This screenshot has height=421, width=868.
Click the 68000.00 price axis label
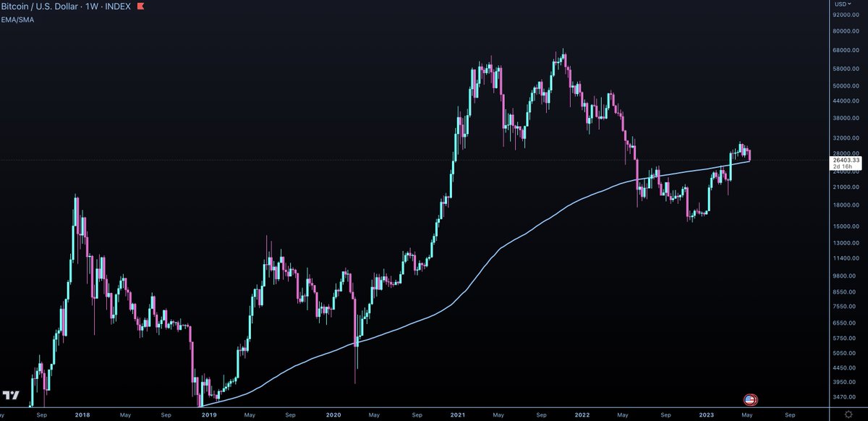pyautogui.click(x=846, y=51)
